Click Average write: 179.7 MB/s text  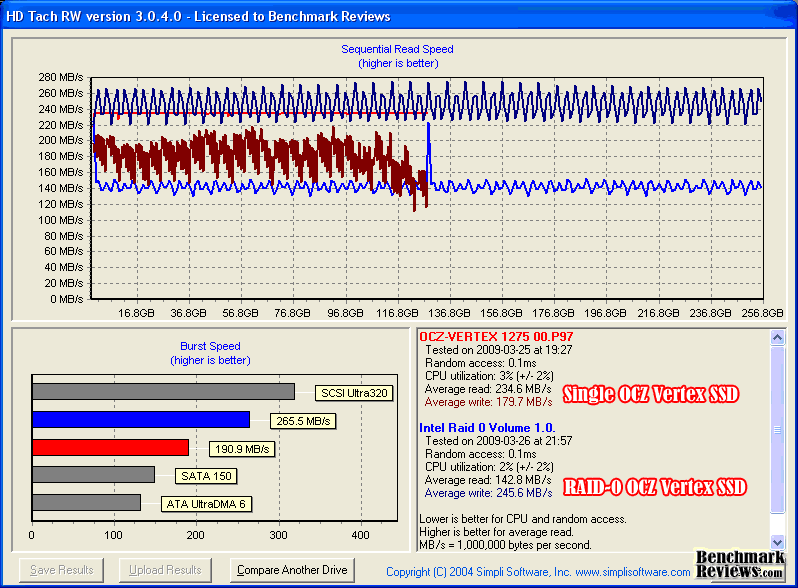pos(489,402)
